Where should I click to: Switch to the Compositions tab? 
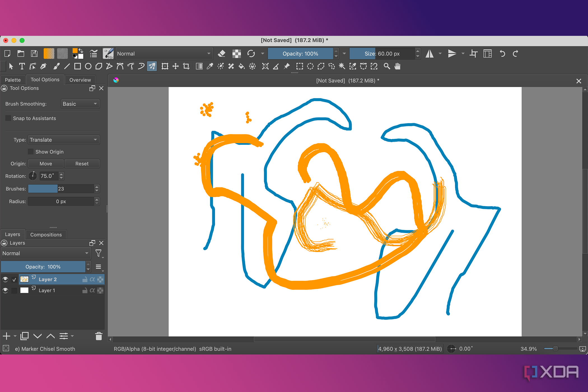[46, 235]
